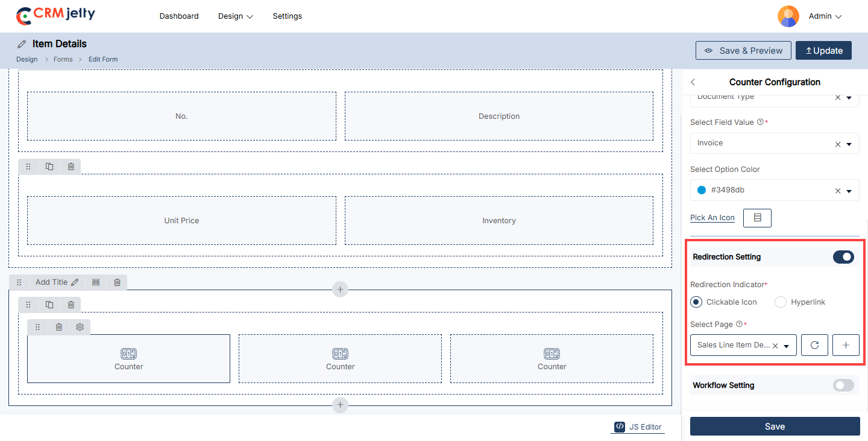Select the Hyperlink radio option
Screen dimensions: 868x441
click(781, 302)
